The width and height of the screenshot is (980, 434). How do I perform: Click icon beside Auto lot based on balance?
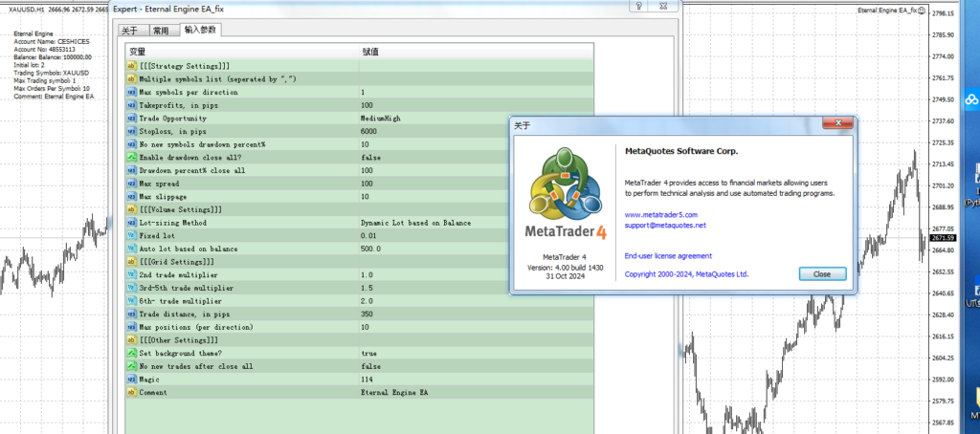[131, 249]
